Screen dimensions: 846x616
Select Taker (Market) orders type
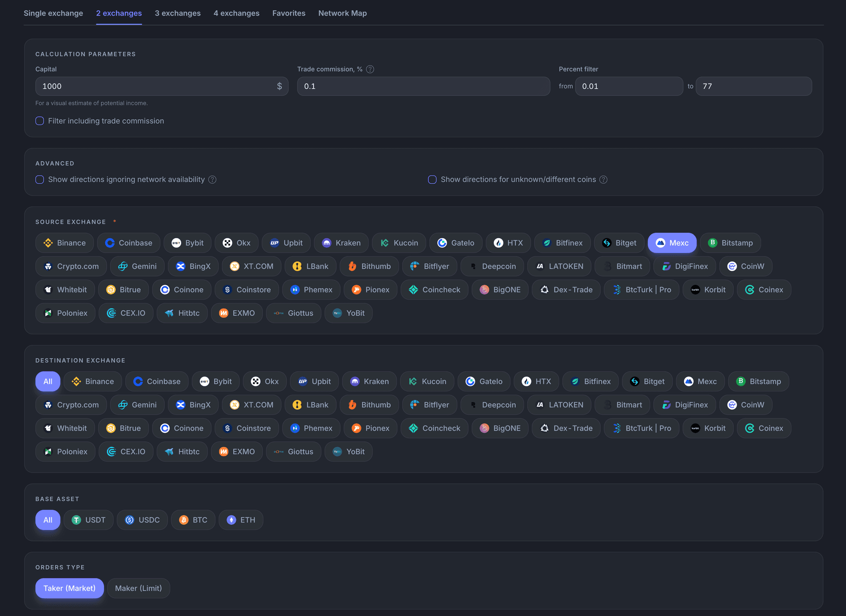(x=69, y=588)
